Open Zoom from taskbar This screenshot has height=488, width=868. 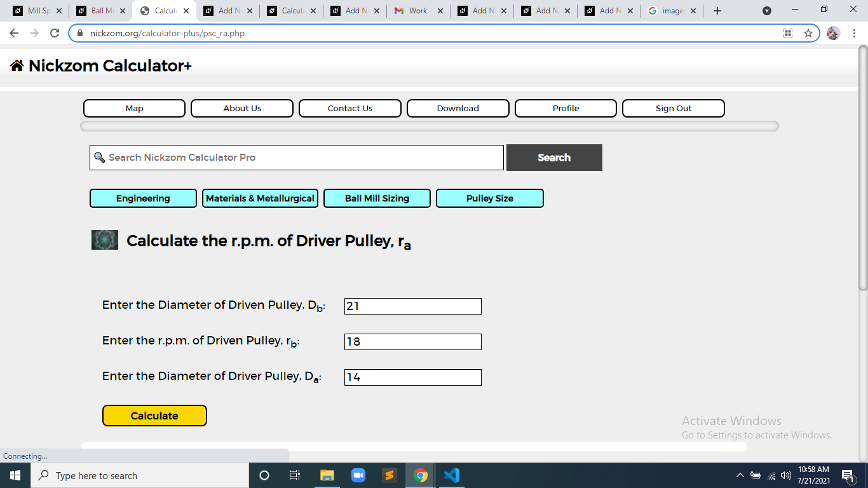[x=358, y=475]
